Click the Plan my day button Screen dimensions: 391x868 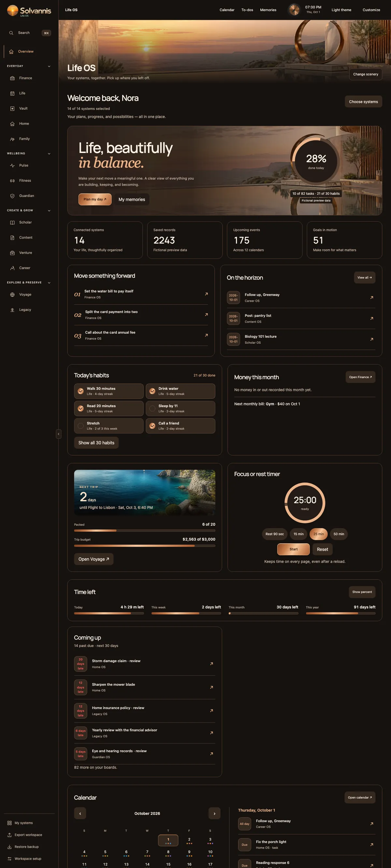[95, 200]
